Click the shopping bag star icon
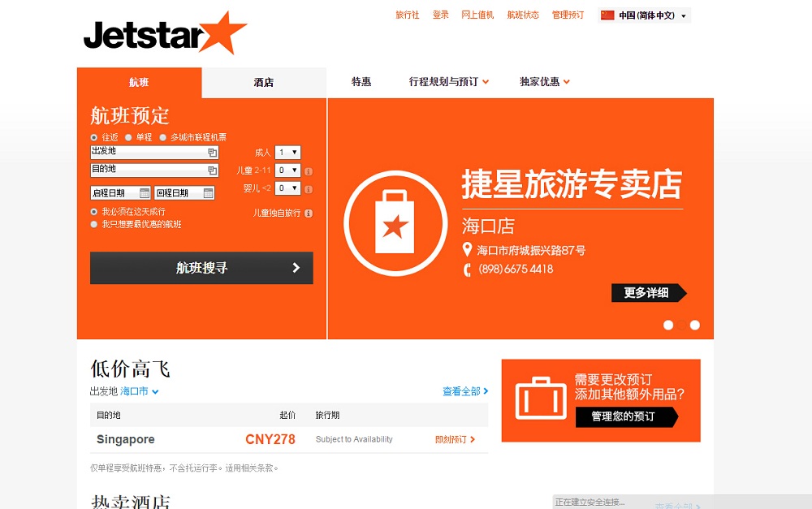 [x=395, y=222]
